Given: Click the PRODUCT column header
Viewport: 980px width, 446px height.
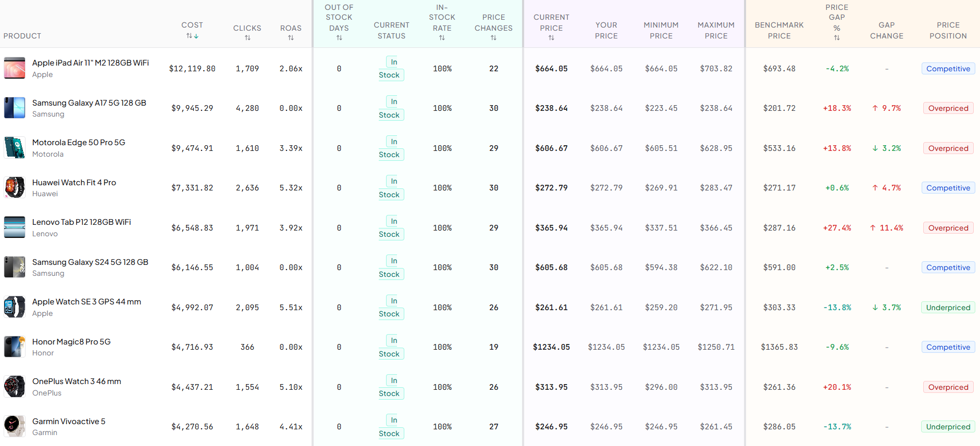Looking at the screenshot, I should point(22,35).
